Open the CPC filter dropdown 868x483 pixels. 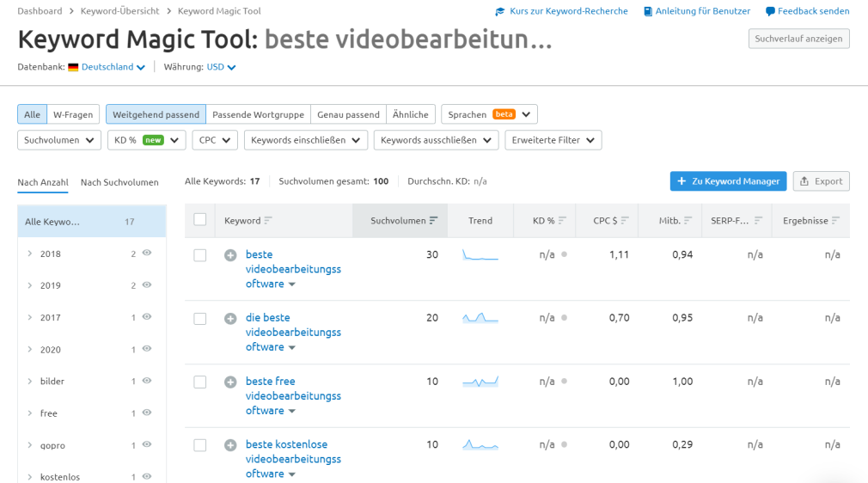point(215,140)
